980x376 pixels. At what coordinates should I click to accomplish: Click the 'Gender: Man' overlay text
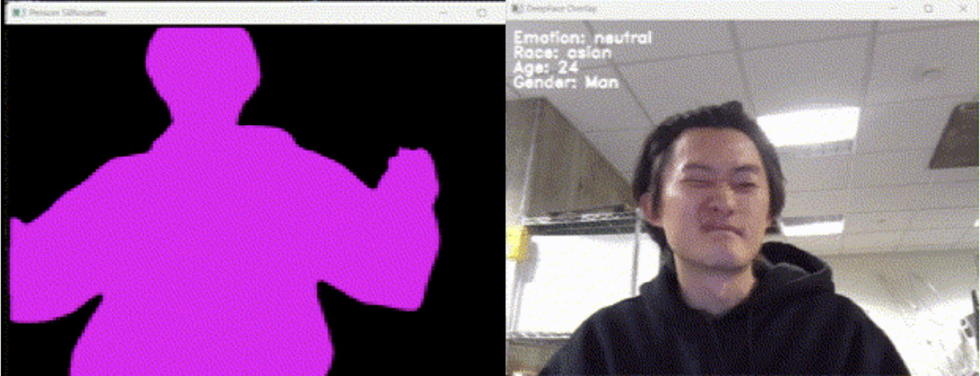pyautogui.click(x=566, y=82)
